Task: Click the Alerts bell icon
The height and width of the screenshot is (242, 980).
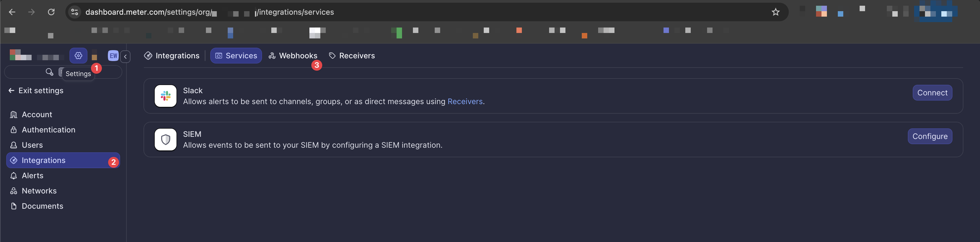Action: (14, 176)
